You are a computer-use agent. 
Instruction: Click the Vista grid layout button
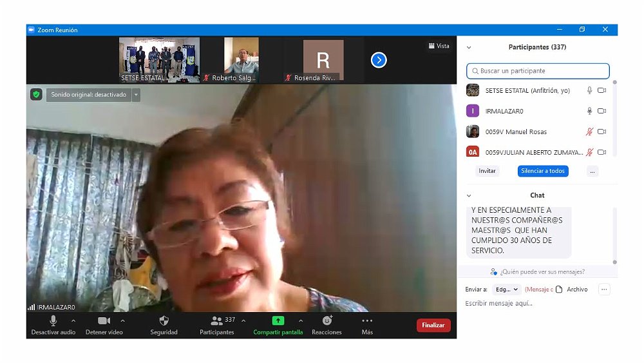click(x=439, y=46)
